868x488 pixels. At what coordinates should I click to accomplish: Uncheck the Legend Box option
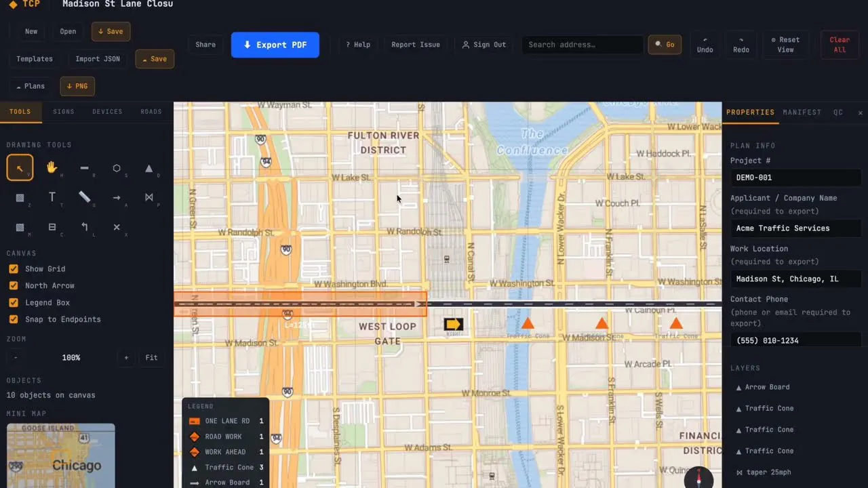click(13, 302)
